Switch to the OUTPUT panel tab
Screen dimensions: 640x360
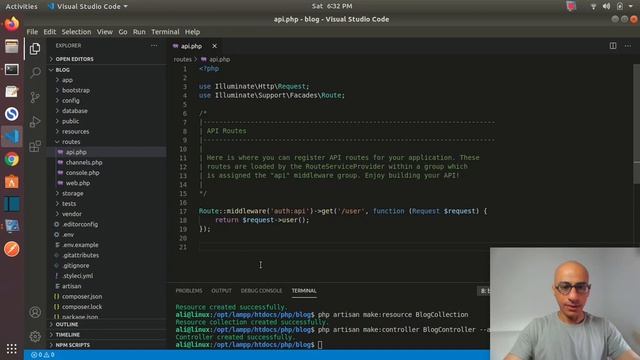222,291
